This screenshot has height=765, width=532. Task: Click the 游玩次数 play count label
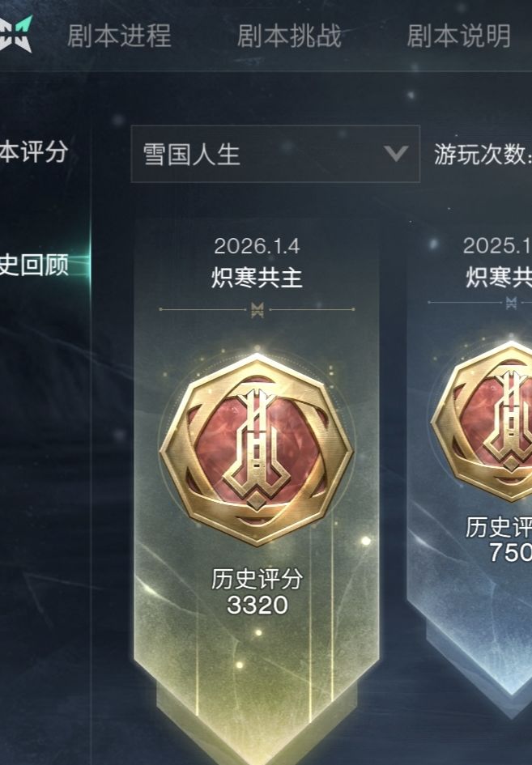[483, 154]
